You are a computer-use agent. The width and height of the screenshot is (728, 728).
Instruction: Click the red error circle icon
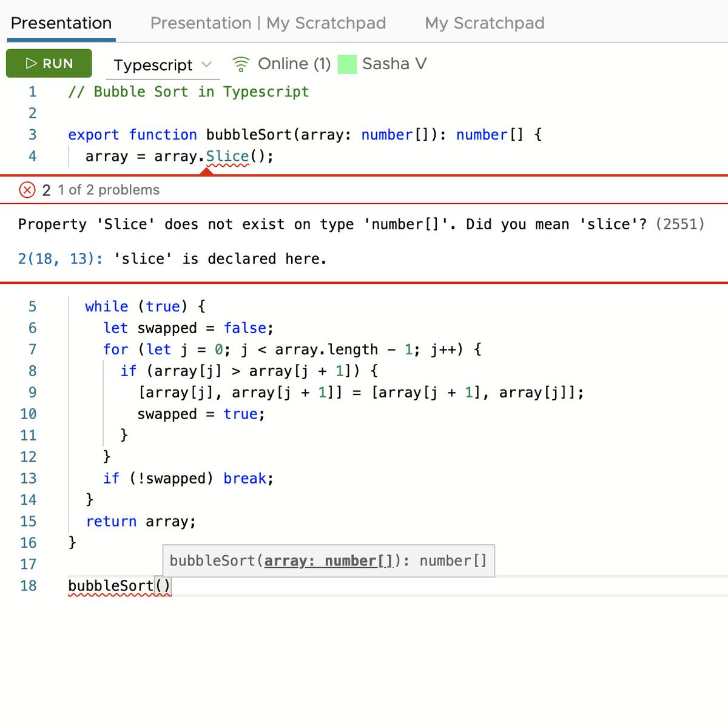(27, 190)
